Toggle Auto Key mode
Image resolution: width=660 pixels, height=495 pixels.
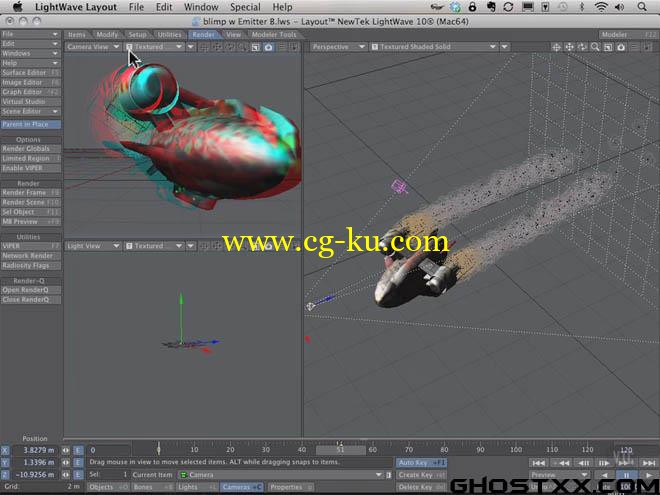(421, 463)
